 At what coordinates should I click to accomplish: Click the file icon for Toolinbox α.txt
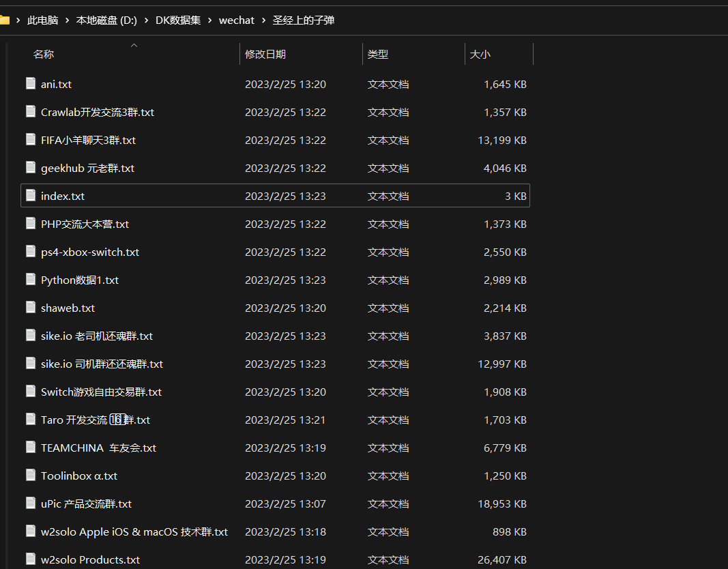coord(30,476)
